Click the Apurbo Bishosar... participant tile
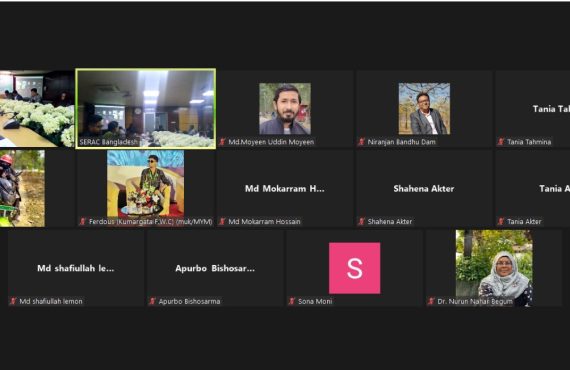 pos(215,268)
